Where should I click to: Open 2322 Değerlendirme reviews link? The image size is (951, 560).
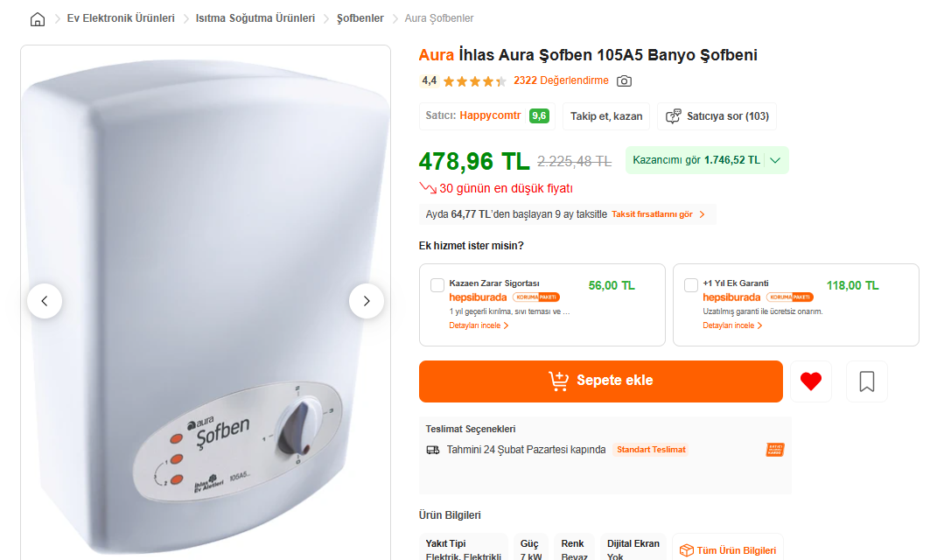(x=561, y=80)
